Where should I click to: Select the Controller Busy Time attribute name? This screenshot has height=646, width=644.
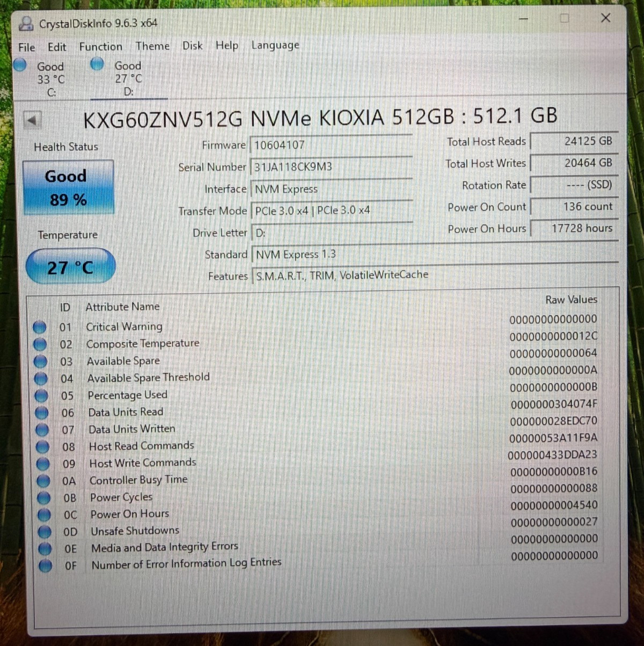(138, 480)
